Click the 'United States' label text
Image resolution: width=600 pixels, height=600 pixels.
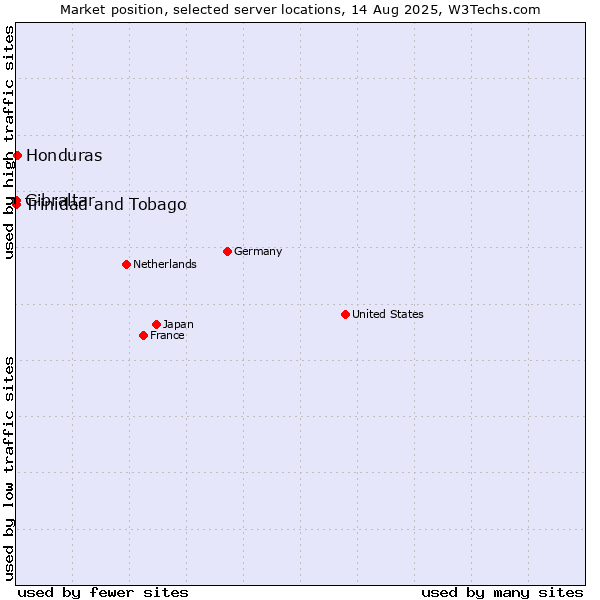388,314
